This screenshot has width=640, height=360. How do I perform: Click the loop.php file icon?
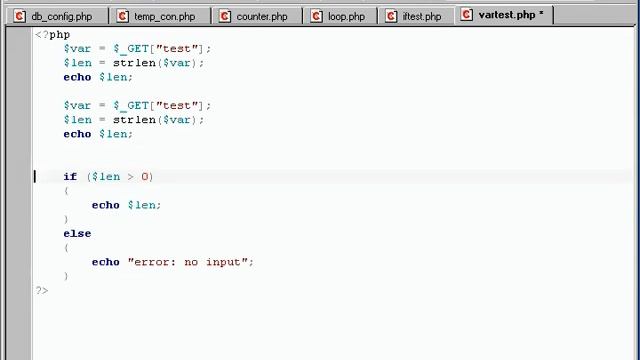click(x=316, y=16)
